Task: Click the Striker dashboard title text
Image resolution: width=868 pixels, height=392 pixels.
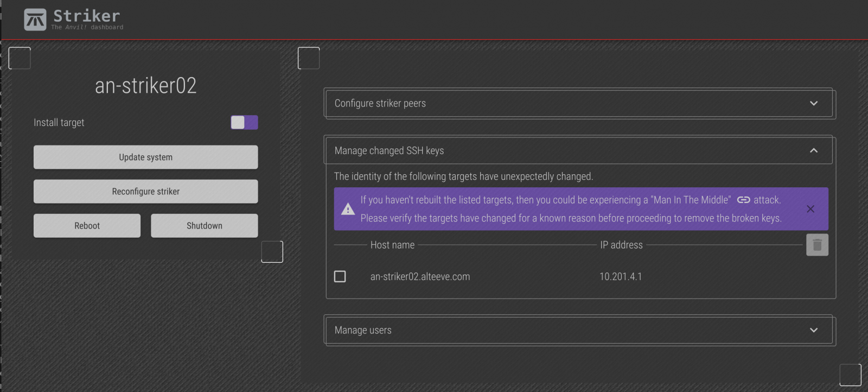Action: click(x=87, y=16)
